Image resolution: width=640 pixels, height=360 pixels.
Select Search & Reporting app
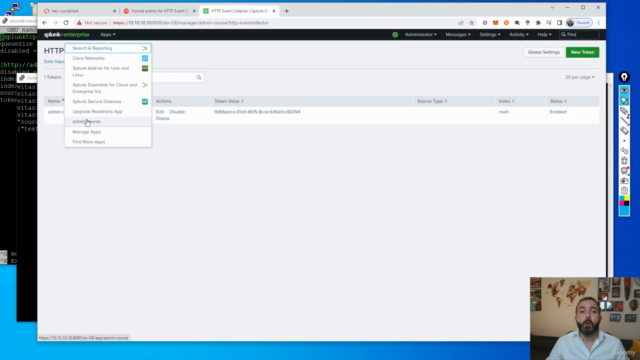click(108, 48)
